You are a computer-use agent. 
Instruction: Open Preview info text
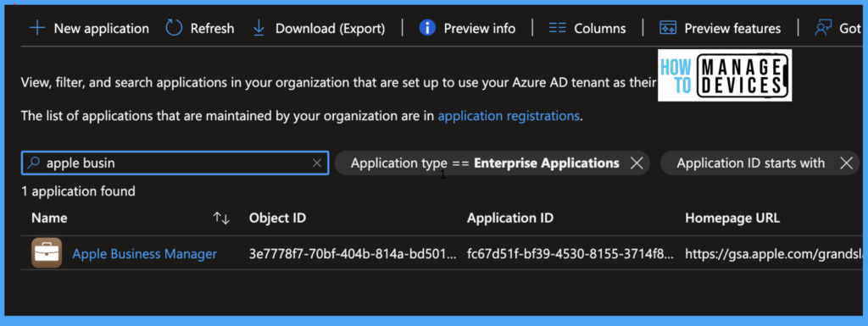480,28
